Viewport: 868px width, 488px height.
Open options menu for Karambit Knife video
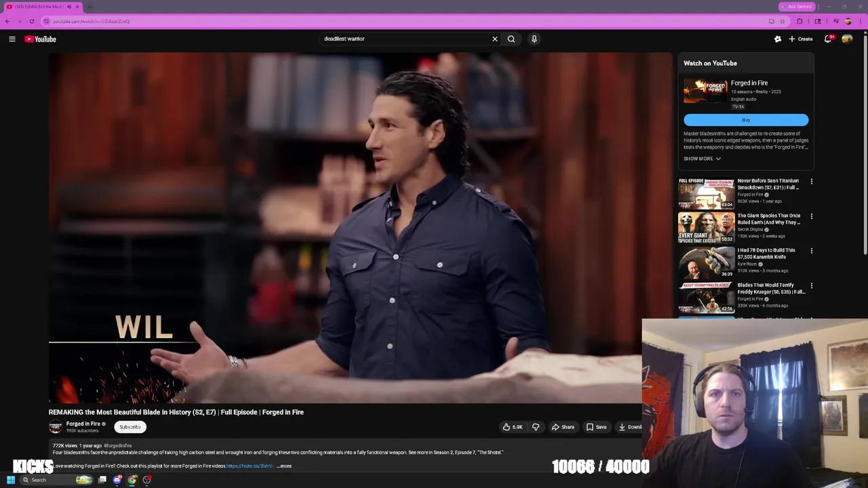pyautogui.click(x=811, y=251)
